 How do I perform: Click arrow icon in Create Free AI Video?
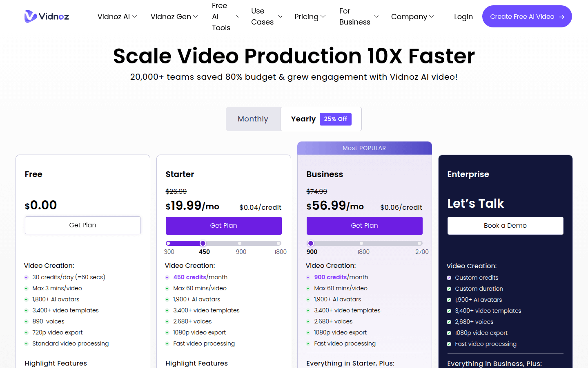562,17
